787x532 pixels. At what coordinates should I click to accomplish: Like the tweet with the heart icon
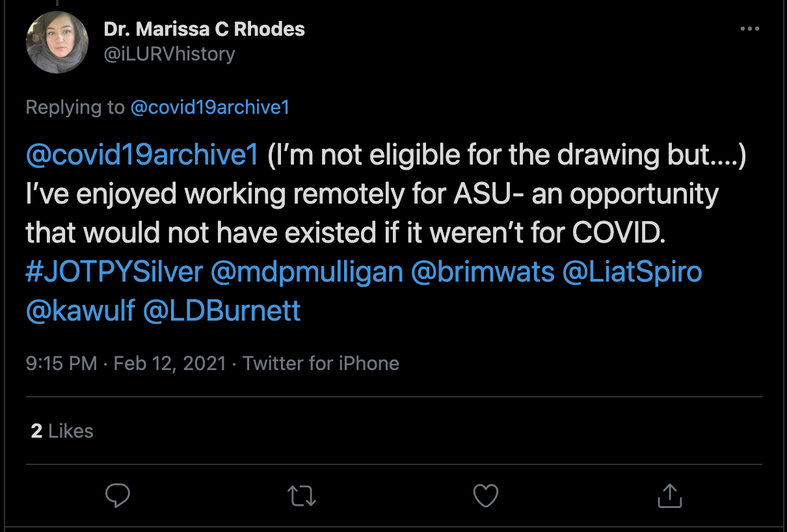pyautogui.click(x=485, y=496)
